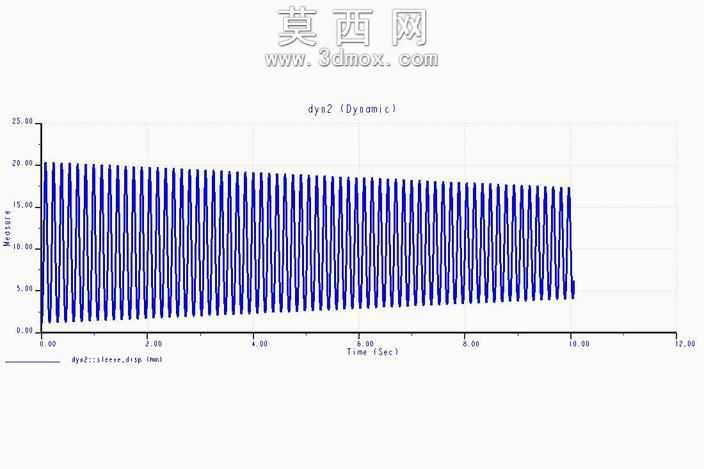Viewport: 704px width, 469px height.
Task: Click y-axis value 10.00
Action: (x=22, y=247)
